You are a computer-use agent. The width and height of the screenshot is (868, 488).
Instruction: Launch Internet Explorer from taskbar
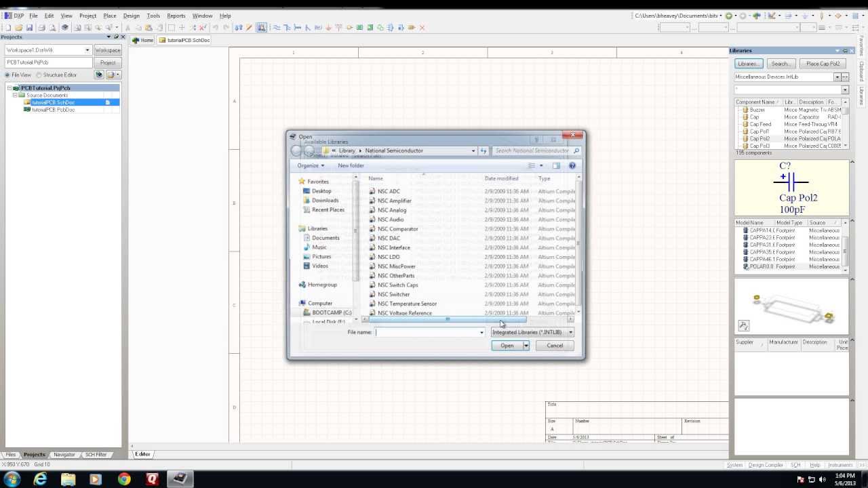click(x=40, y=479)
